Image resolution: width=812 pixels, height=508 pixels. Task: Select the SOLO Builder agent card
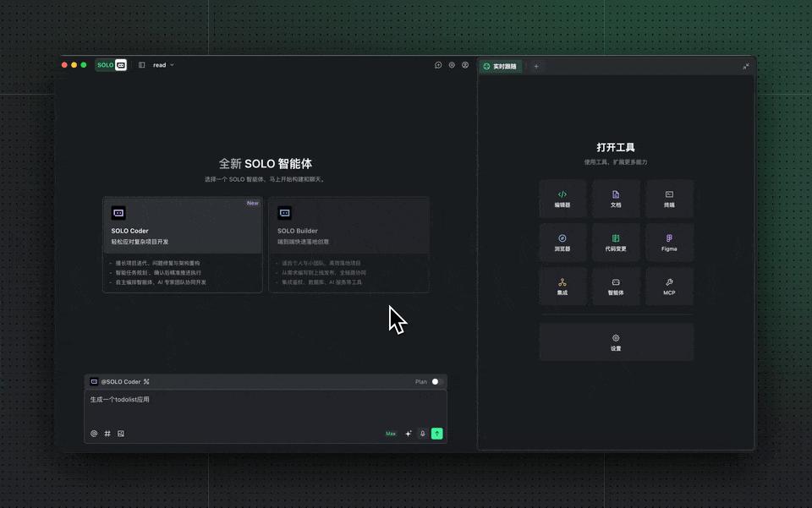coord(348,244)
